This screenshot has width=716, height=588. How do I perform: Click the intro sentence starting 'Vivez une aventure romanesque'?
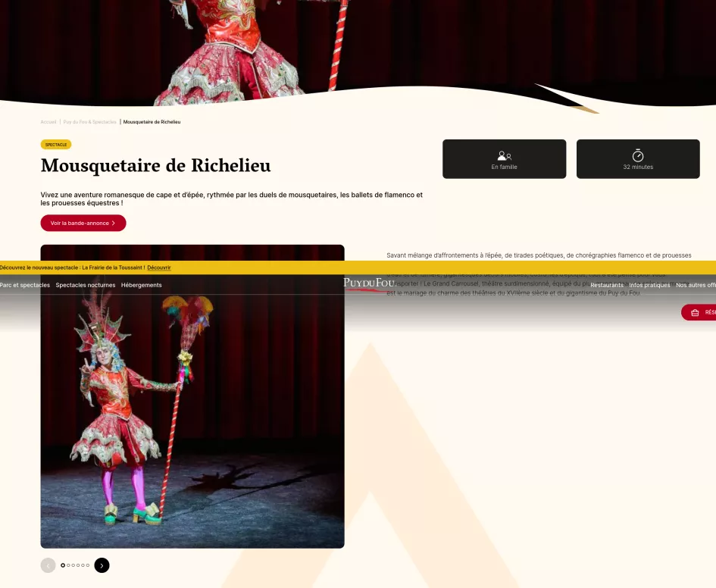click(232, 199)
